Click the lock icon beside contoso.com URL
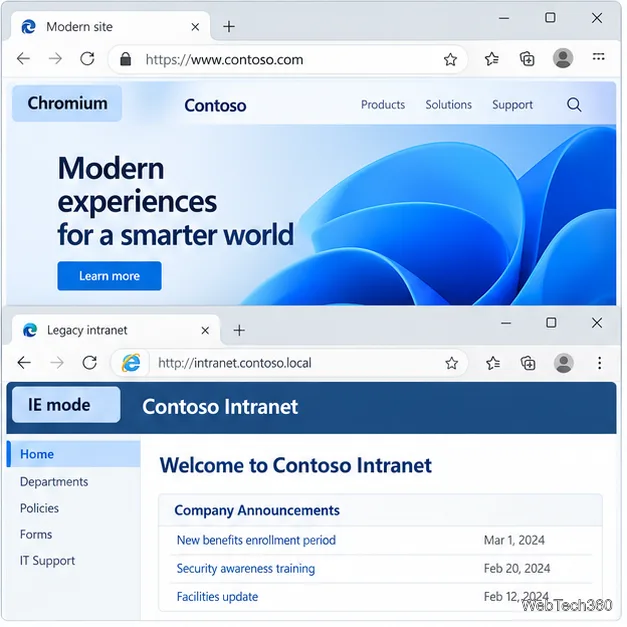The height and width of the screenshot is (627, 627). pyautogui.click(x=126, y=59)
